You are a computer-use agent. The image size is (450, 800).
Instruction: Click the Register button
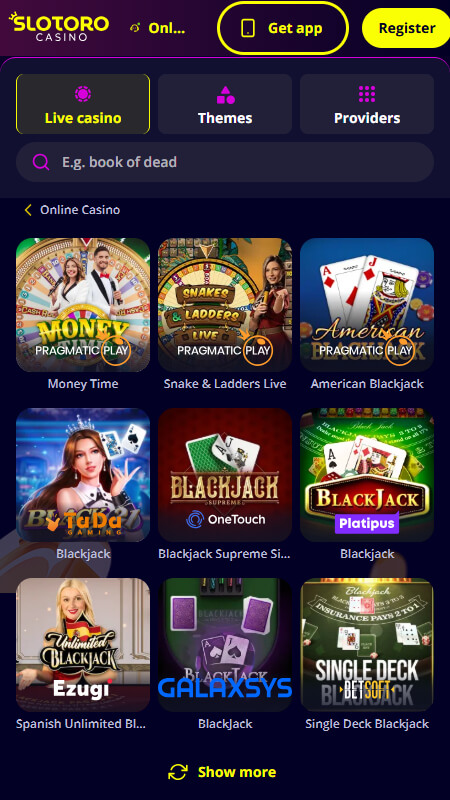(406, 28)
